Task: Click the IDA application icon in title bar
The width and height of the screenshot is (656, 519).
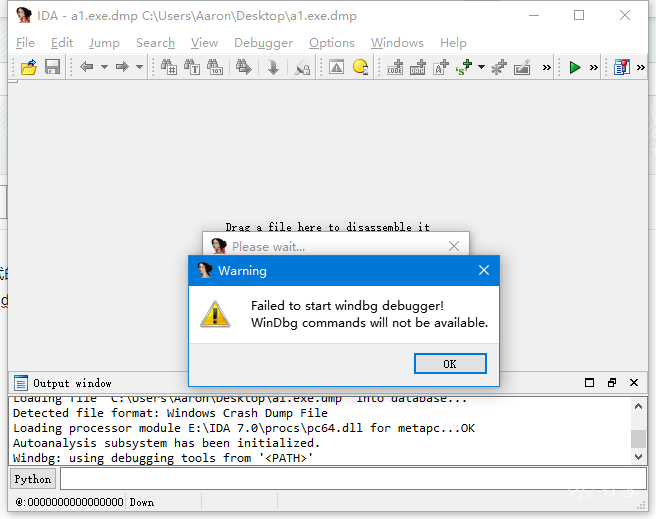Action: coord(24,15)
